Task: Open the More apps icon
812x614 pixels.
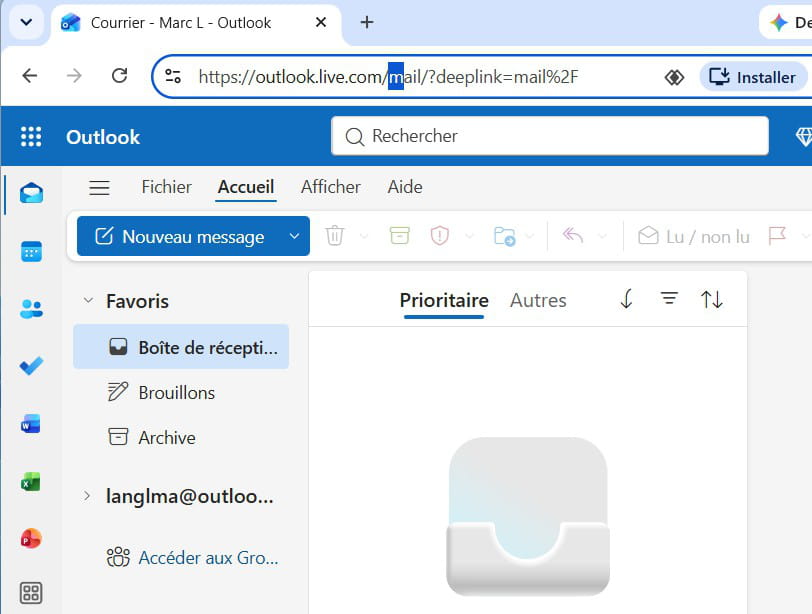Action: pos(31,593)
